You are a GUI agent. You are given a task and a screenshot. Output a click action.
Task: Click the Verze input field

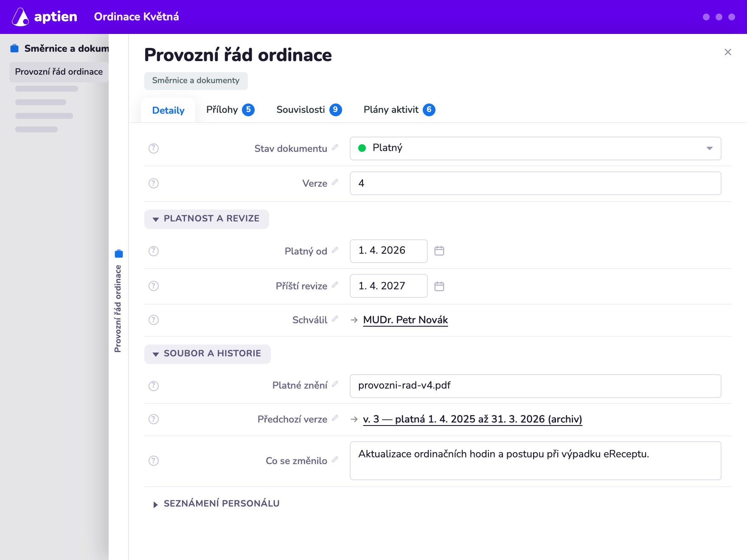point(535,183)
